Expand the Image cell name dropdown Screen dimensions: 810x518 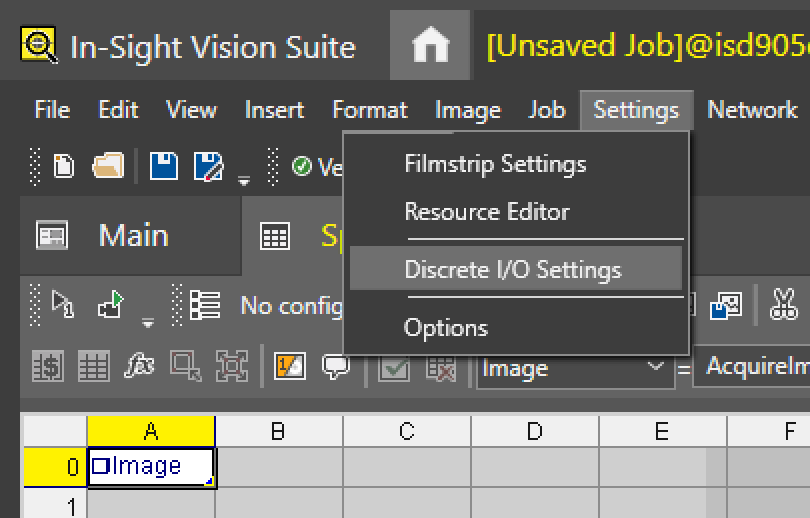pyautogui.click(x=655, y=367)
